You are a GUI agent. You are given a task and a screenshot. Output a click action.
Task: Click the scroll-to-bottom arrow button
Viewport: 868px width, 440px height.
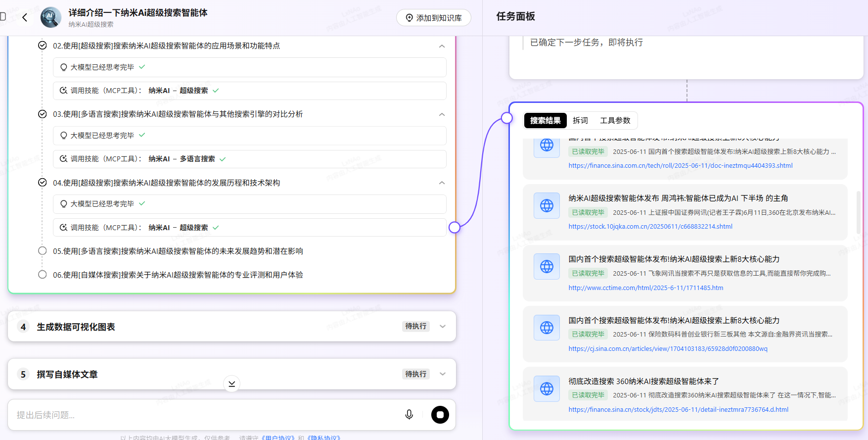pyautogui.click(x=231, y=384)
